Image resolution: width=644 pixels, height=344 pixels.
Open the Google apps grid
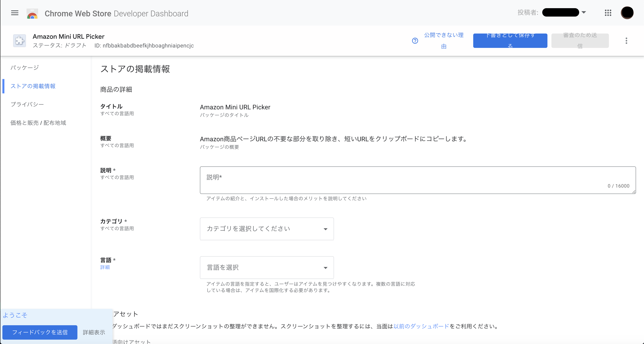coord(608,13)
